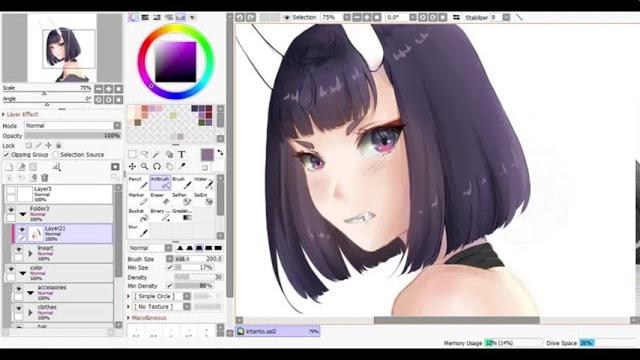Swap foreground and background colors
Image resolution: width=640 pixels, height=360 pixels.
(x=220, y=153)
